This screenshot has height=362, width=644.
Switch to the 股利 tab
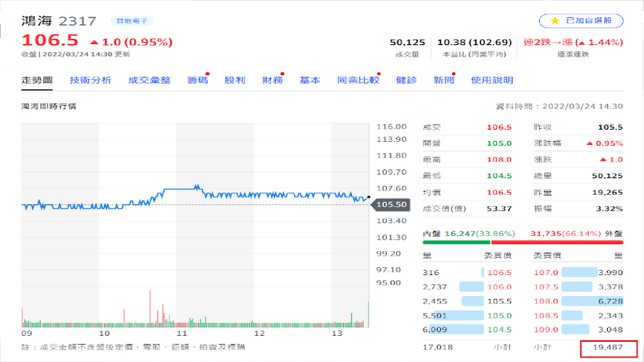pos(235,80)
